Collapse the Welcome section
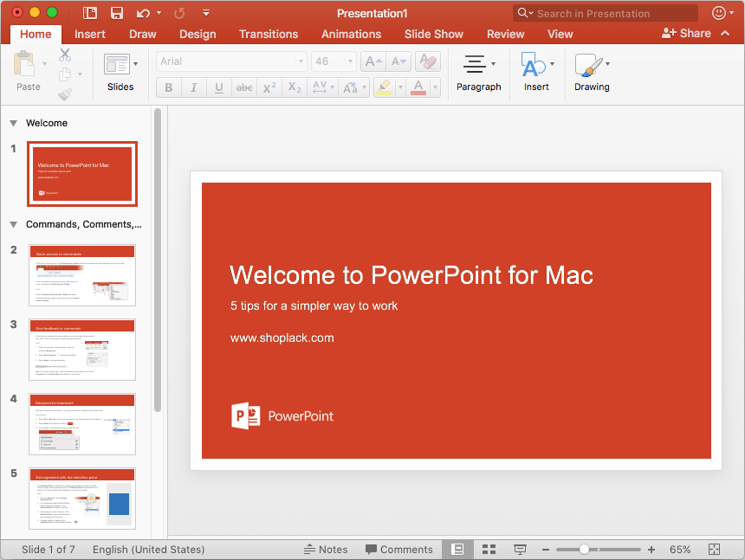The height and width of the screenshot is (560, 745). pos(14,124)
